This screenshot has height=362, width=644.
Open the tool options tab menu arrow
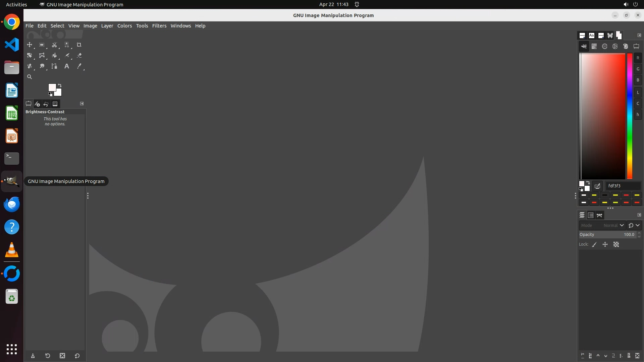(82, 104)
